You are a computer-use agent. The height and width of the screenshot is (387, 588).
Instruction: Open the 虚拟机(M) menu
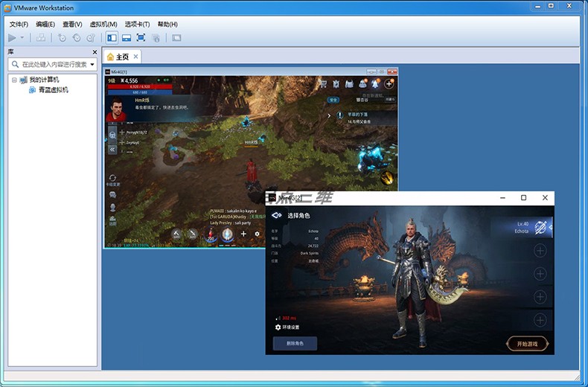[103, 25]
